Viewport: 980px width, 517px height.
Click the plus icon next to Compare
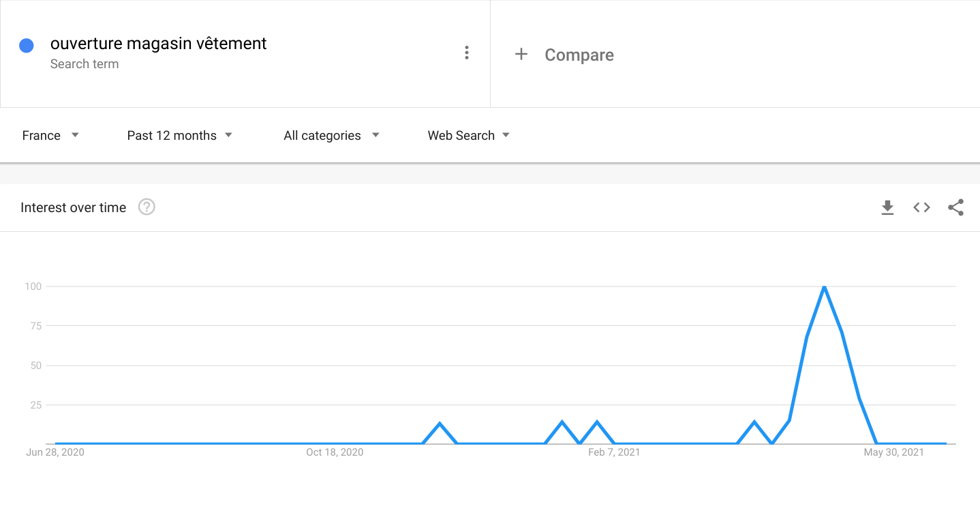pyautogui.click(x=521, y=54)
